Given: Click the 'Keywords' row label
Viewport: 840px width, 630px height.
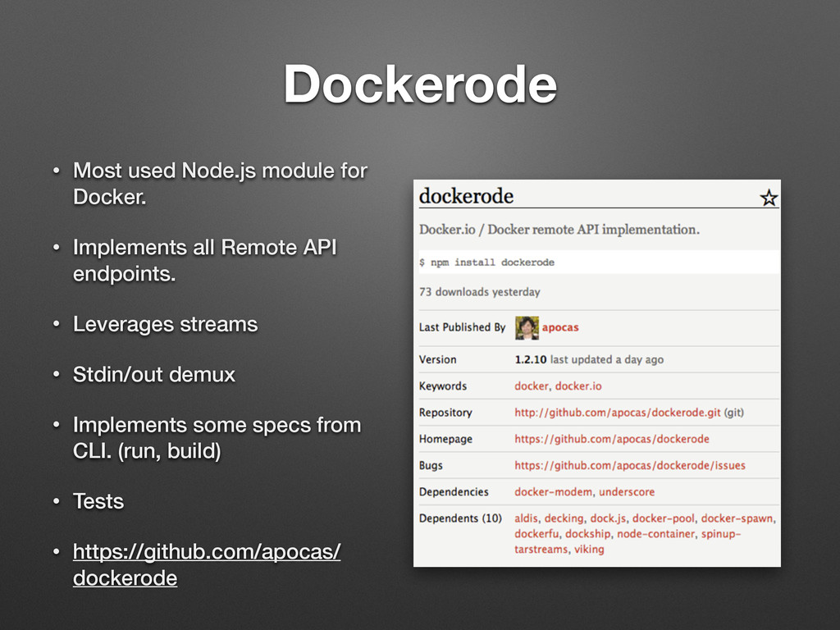Looking at the screenshot, I should pos(442,386).
